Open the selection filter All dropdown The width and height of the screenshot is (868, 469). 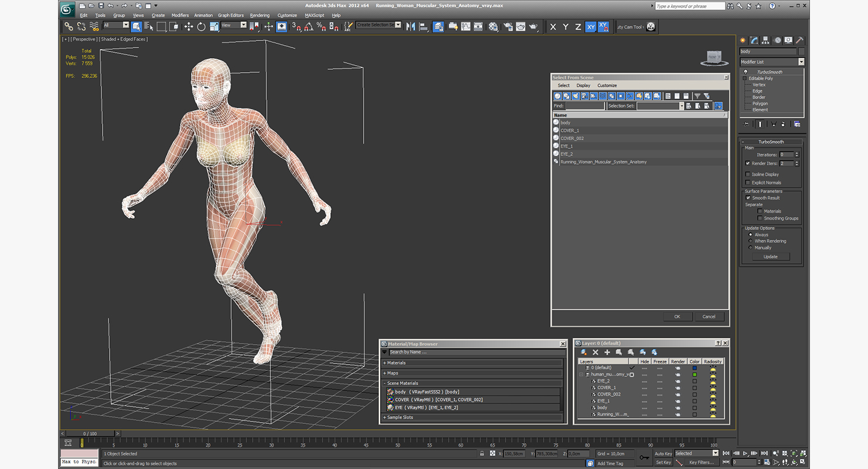pos(116,25)
